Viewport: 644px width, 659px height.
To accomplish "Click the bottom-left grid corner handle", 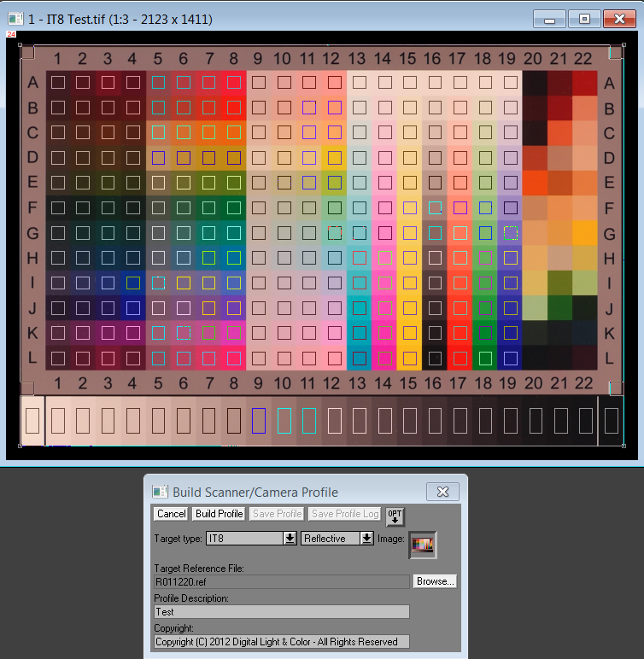I will 20,446.
